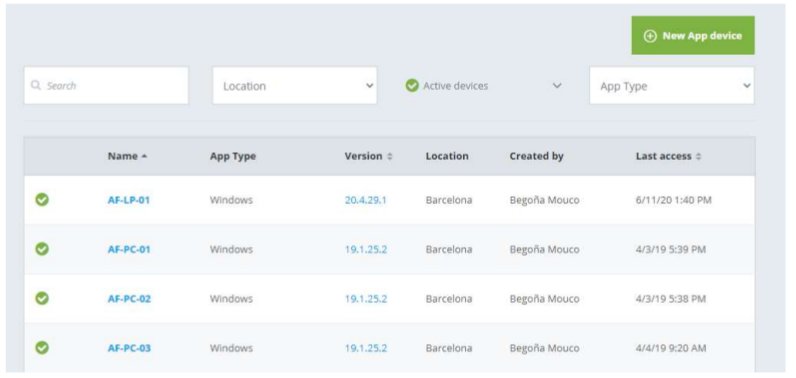This screenshot has height=378, width=796.
Task: Click the green check beside Active devices
Action: [412, 86]
